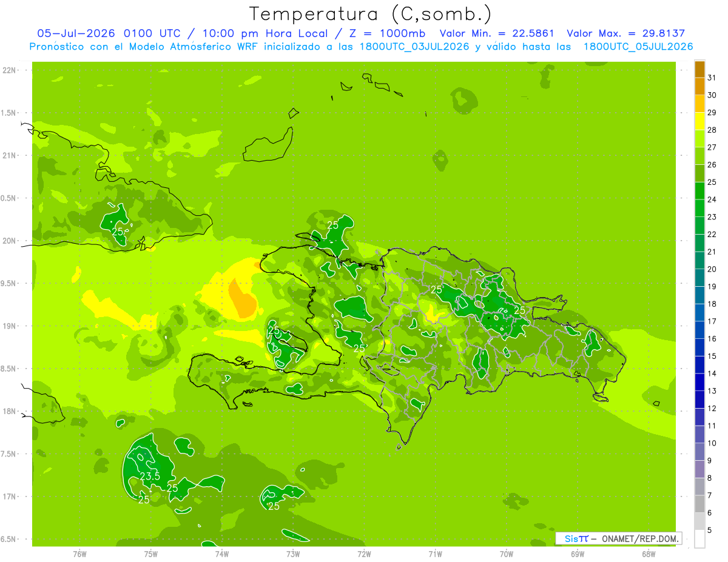Viewport: 728px width, 562px height.
Task: Click the "23" legend value
Action: point(712,217)
